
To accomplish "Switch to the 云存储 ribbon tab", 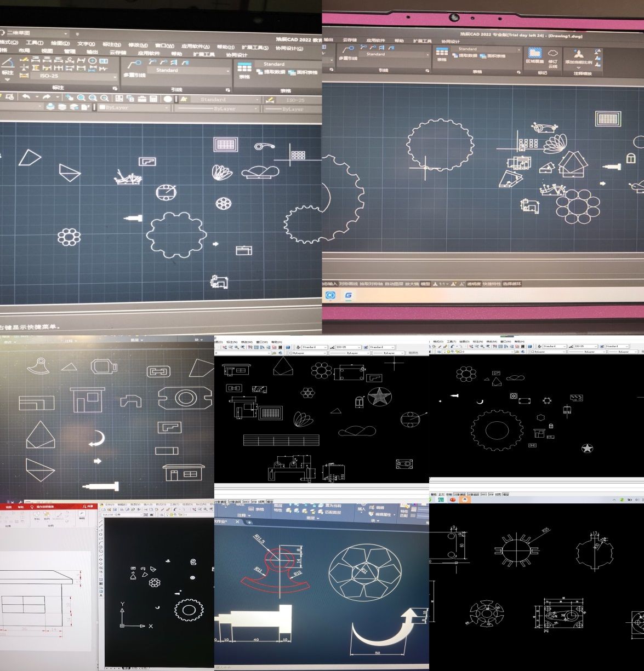I will (117, 53).
